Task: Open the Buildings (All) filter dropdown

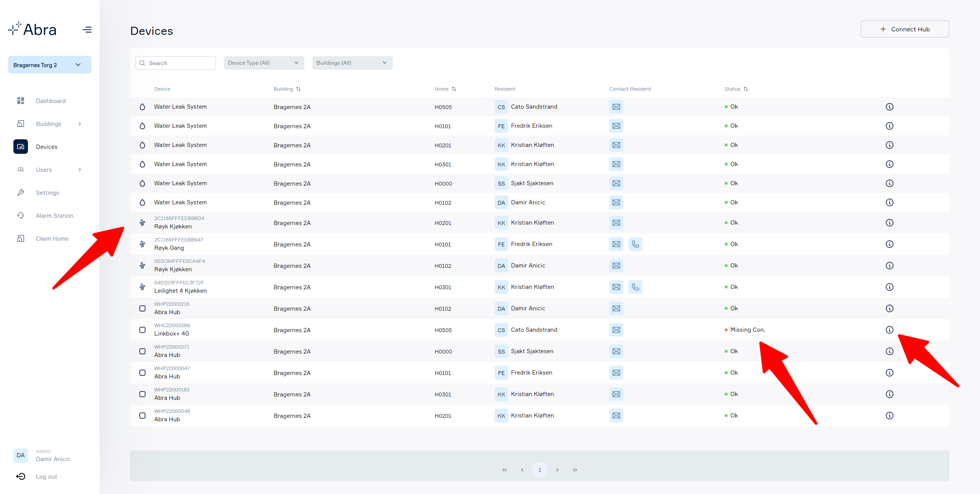Action: [x=352, y=63]
